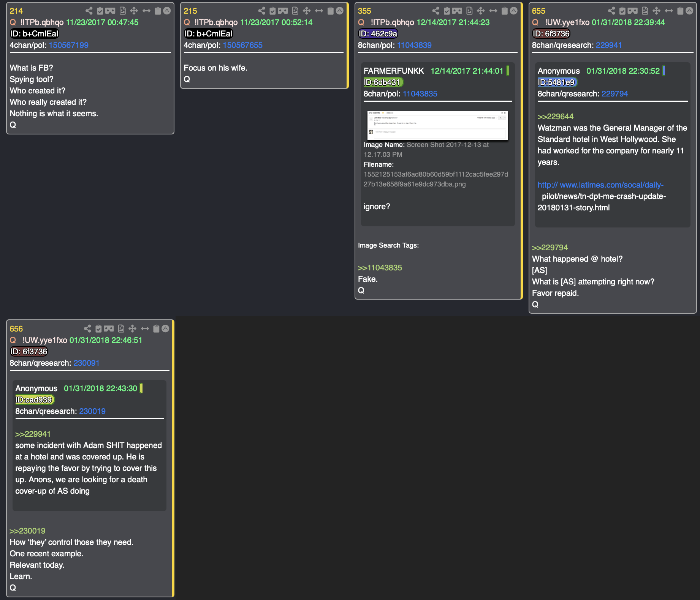
Task: Click clipboard-check icon on post 215
Action: 272,11
